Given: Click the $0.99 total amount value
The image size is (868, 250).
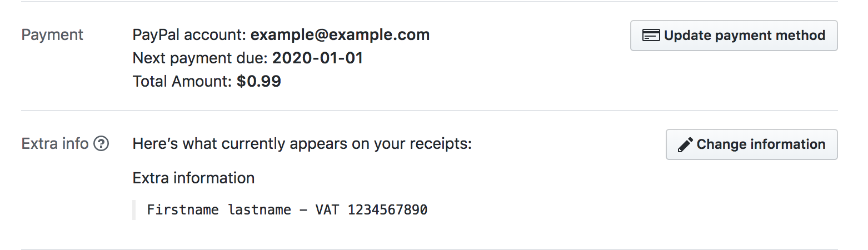Looking at the screenshot, I should 259,82.
